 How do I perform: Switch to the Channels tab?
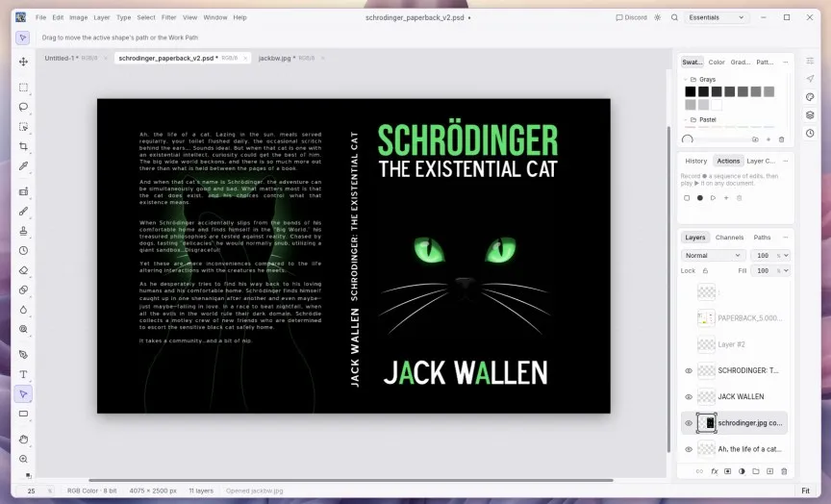(x=729, y=238)
